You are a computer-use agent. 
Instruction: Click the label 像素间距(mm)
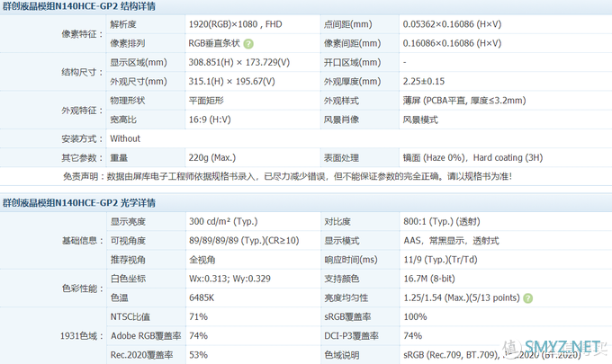pyautogui.click(x=353, y=43)
